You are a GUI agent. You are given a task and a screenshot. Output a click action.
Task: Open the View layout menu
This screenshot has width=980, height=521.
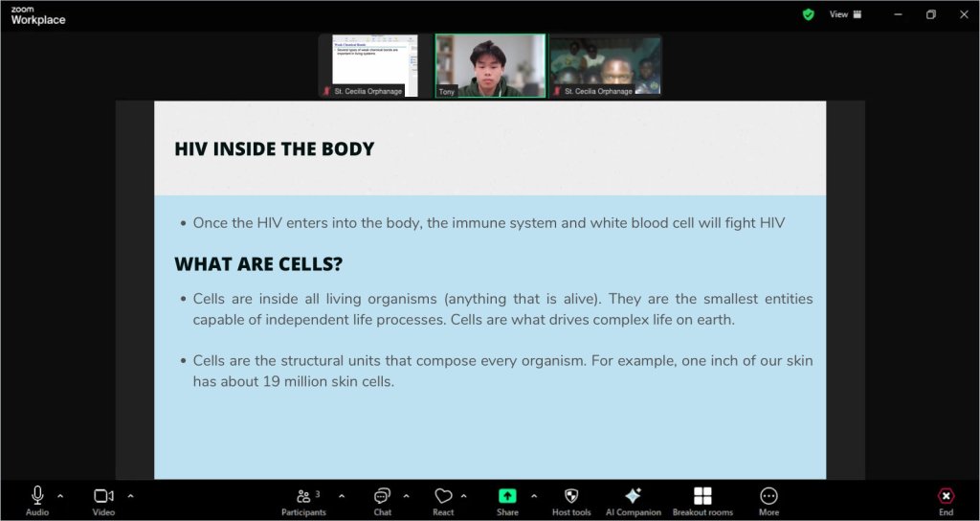[845, 14]
